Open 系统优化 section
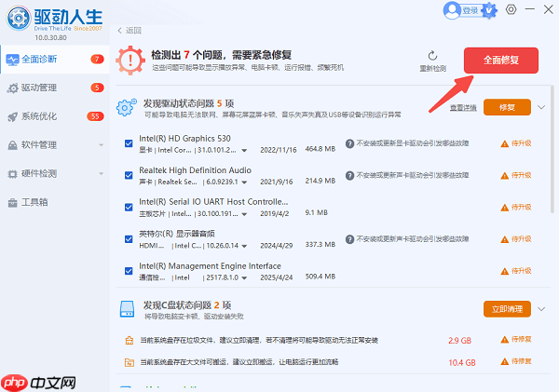 coord(55,116)
